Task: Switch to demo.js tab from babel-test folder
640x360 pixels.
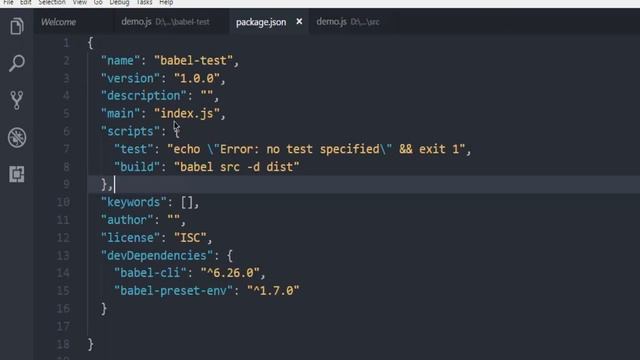Action: click(165, 22)
